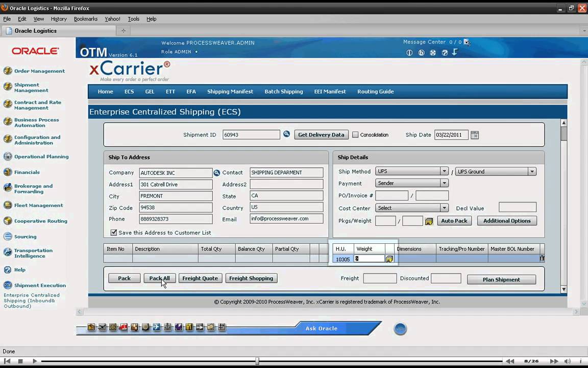Open the File menu
The height and width of the screenshot is (368, 588).
coord(7,19)
